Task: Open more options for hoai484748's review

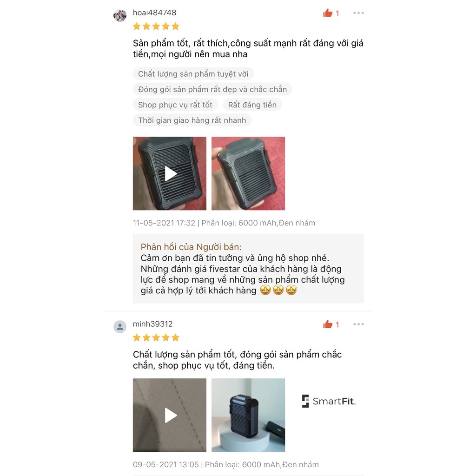Action: pos(358,13)
